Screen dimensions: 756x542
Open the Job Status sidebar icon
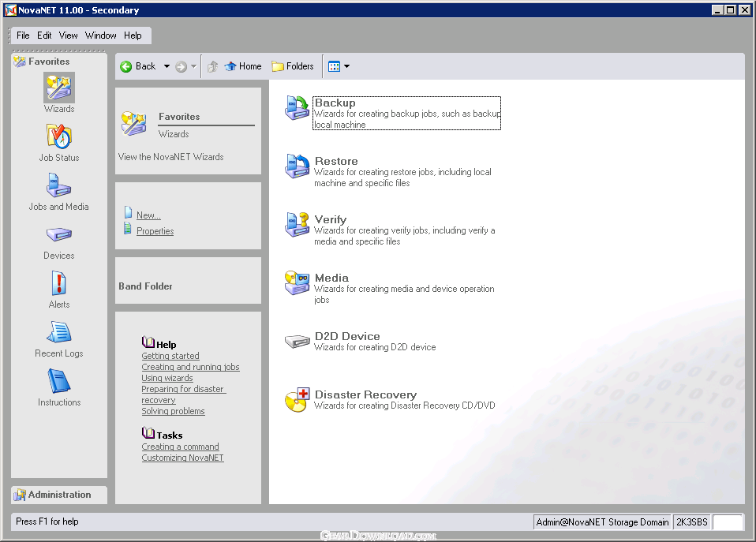click(59, 136)
